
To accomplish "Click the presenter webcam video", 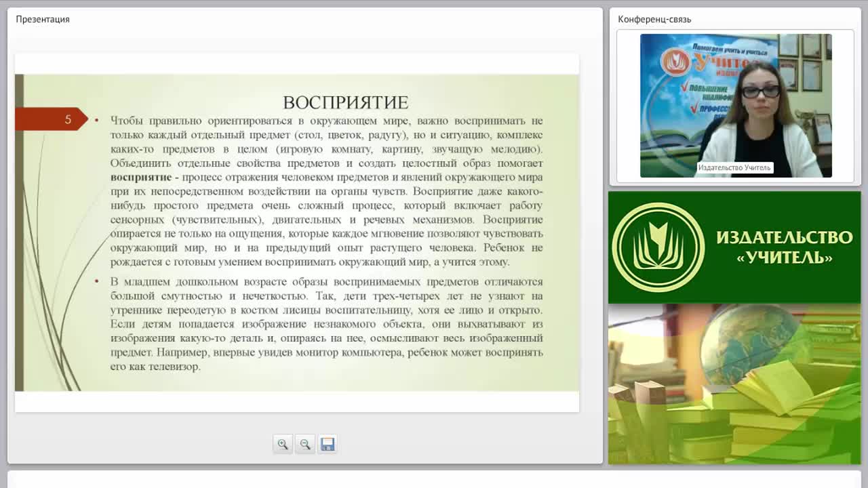I will [x=736, y=106].
